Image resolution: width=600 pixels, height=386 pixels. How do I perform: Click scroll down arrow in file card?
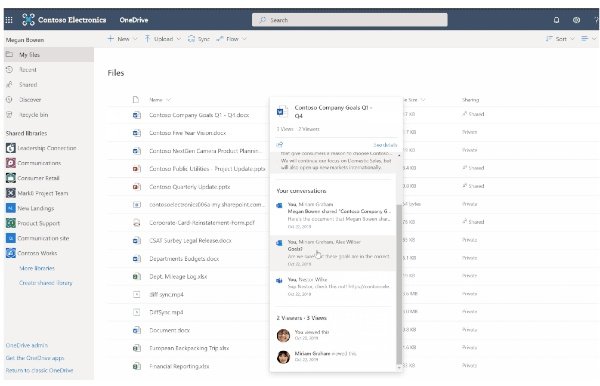pyautogui.click(x=399, y=367)
